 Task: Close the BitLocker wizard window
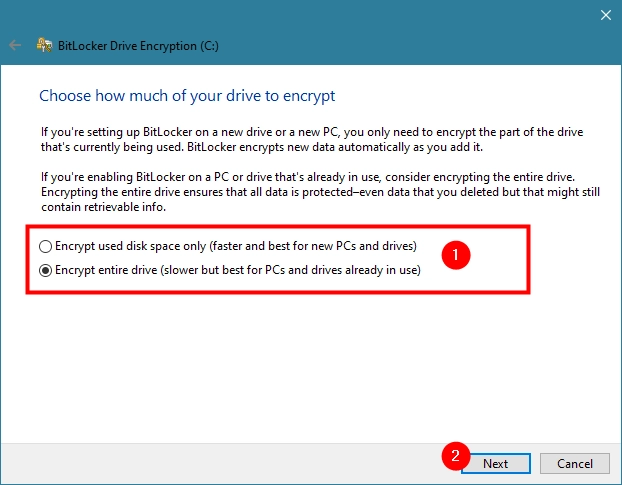pos(606,15)
